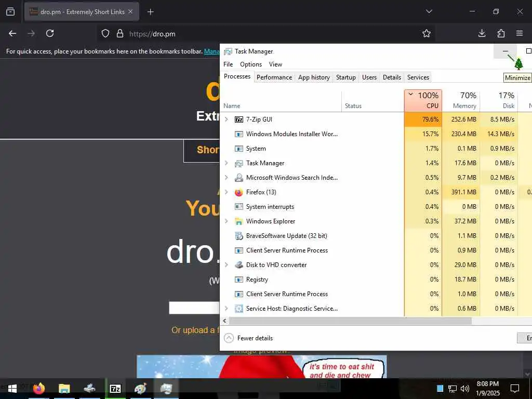Viewport: 532px width, 399px height.
Task: Switch to the App history tab
Action: [x=314, y=77]
